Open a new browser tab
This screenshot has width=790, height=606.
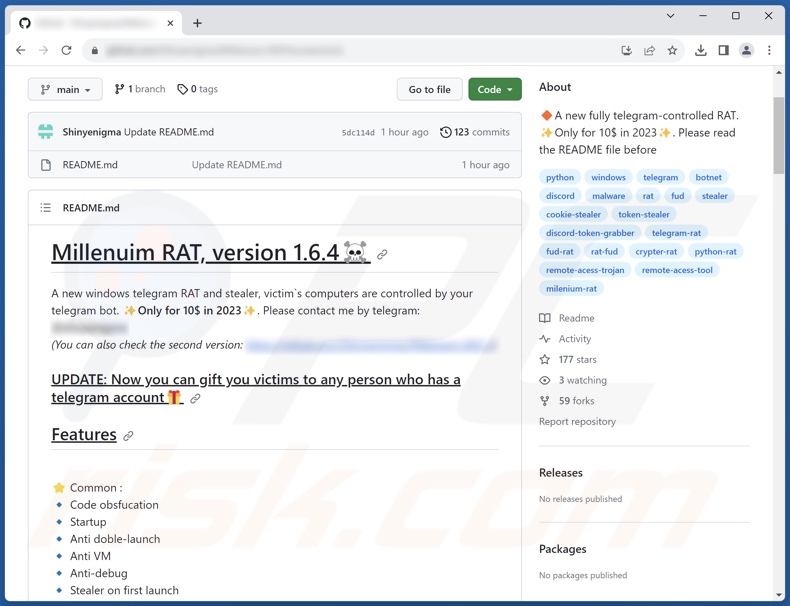pos(197,23)
